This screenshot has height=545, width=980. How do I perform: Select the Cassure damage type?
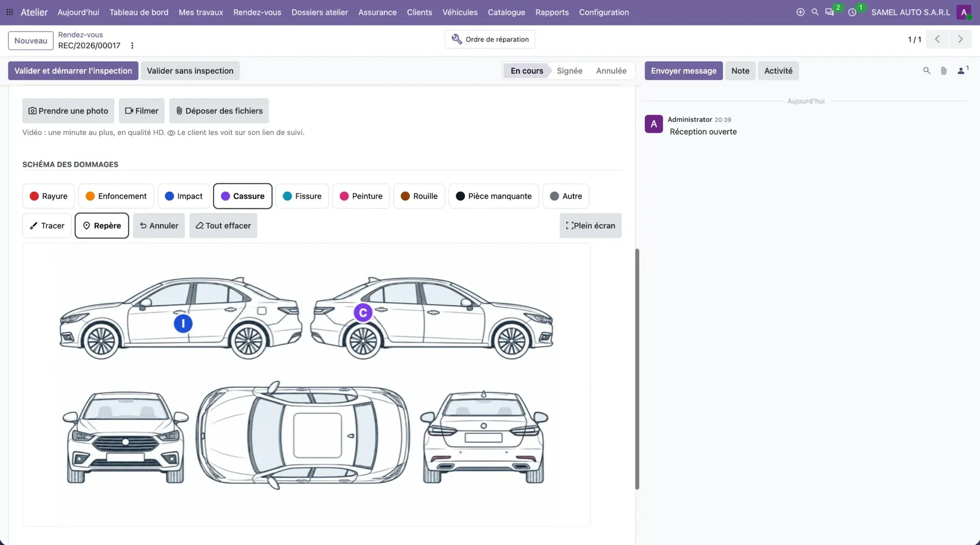pyautogui.click(x=243, y=196)
